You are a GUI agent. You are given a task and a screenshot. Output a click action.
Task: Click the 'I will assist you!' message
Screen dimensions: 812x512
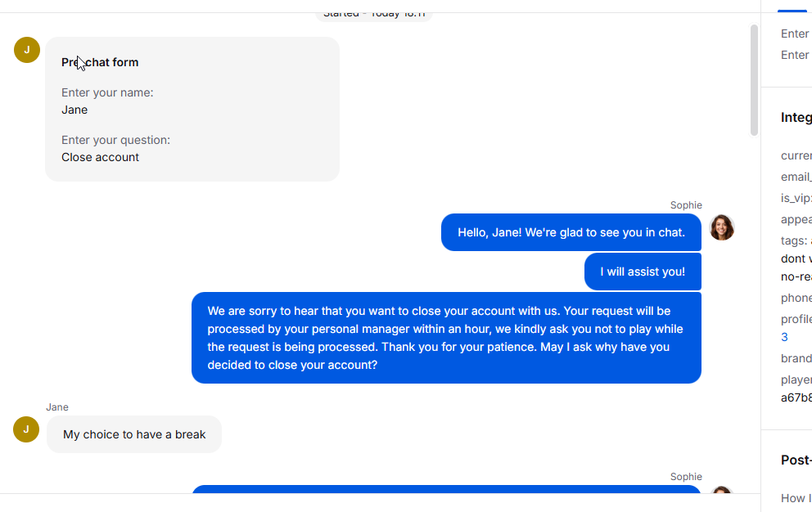coord(643,272)
